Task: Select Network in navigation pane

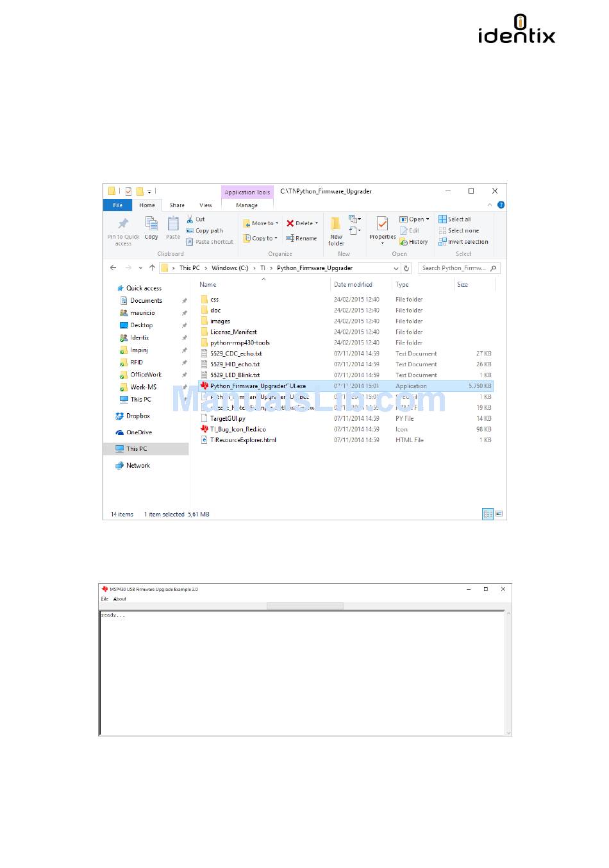Action: (x=133, y=466)
